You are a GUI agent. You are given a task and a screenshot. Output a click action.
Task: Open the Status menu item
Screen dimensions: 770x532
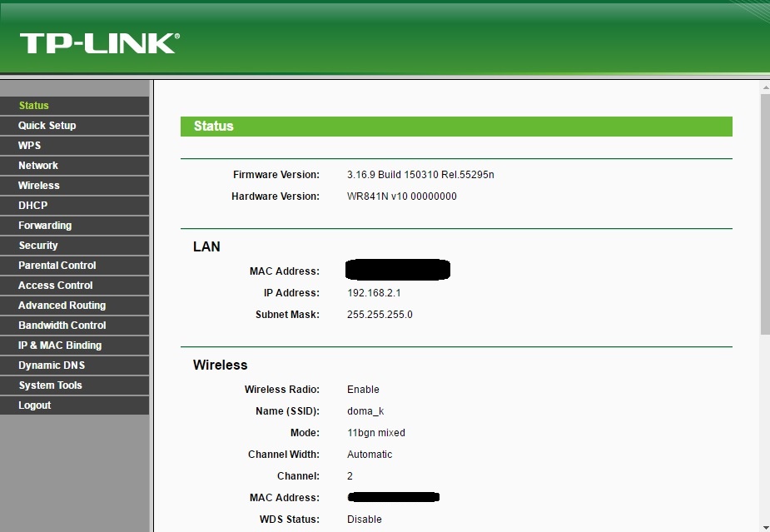tap(74, 106)
